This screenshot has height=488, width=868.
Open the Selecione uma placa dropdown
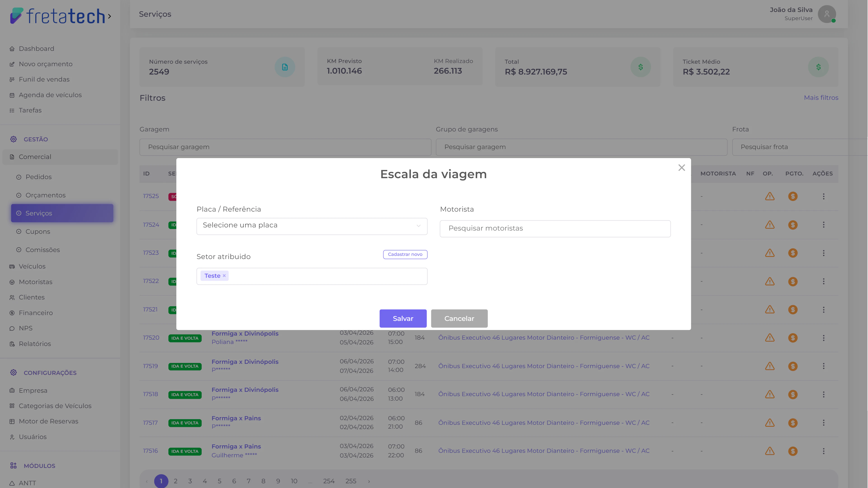(311, 226)
